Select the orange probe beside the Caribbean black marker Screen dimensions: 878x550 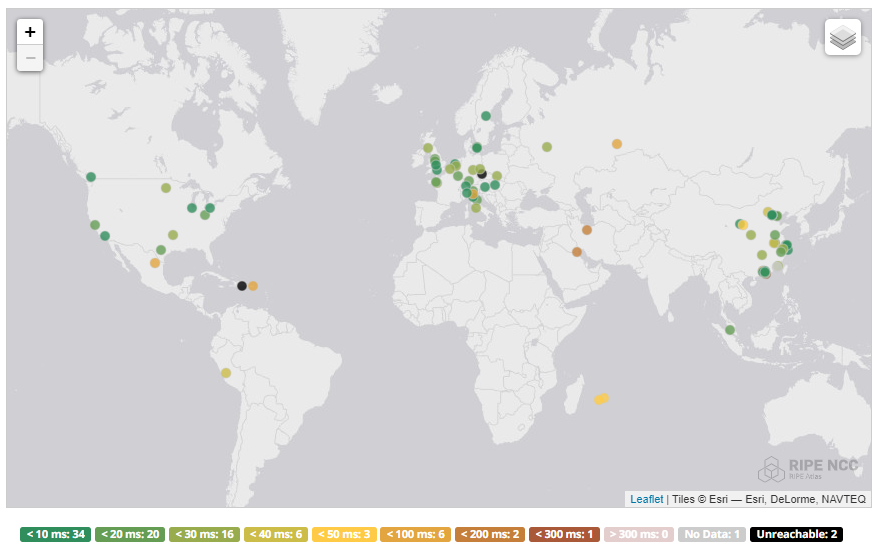pos(253,286)
